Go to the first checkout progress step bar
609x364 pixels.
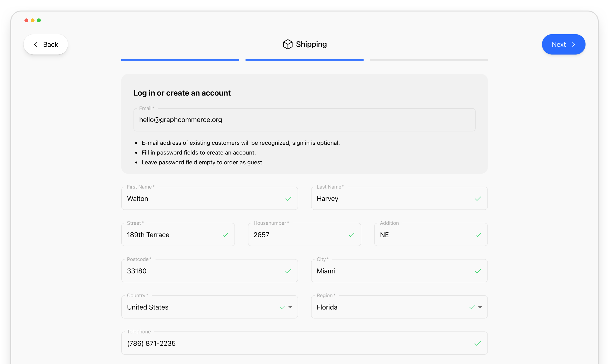[180, 60]
